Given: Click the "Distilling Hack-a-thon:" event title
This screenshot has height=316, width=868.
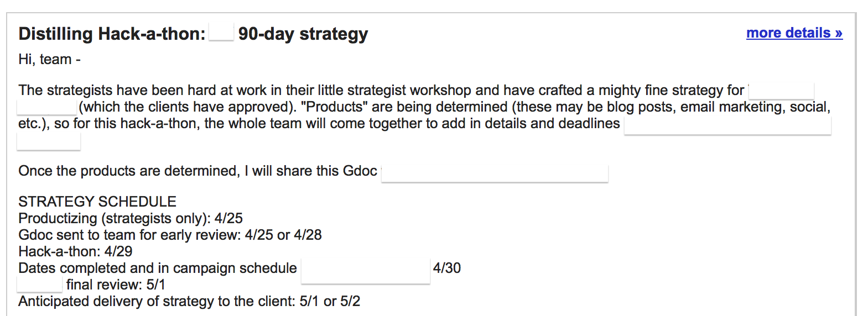Looking at the screenshot, I should tap(112, 34).
